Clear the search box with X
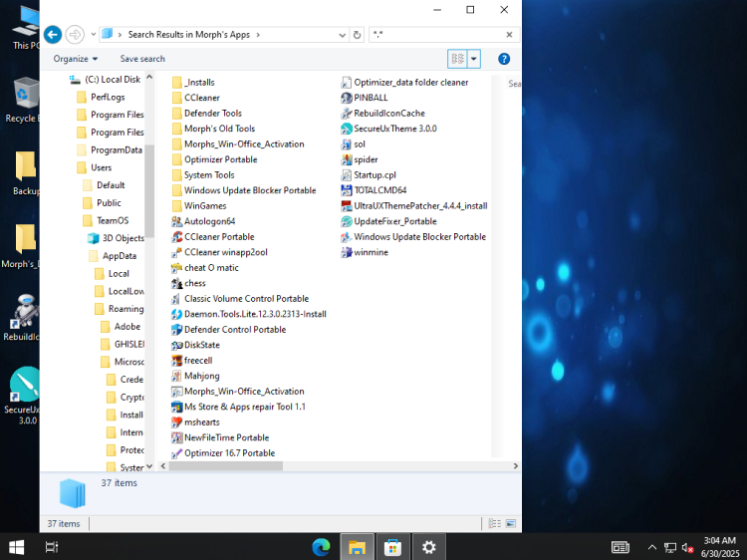 509,34
